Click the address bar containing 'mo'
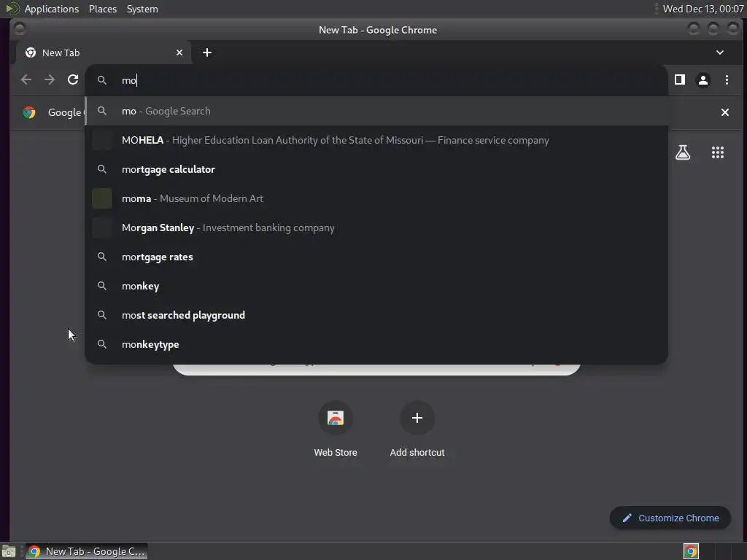The image size is (747, 560). click(376, 80)
